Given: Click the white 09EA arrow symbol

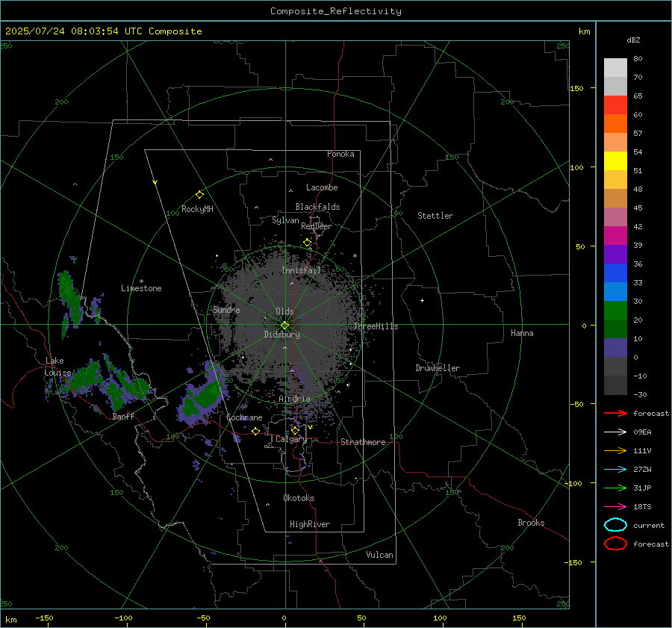Looking at the screenshot, I should [615, 432].
